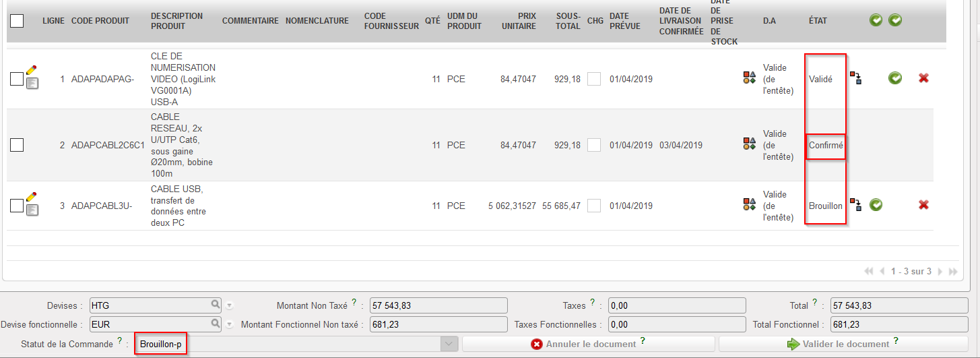Click the colored shapes icon on line ADAPCABL2C6C1
Image resolution: width=980 pixels, height=358 pixels.
pyautogui.click(x=749, y=144)
